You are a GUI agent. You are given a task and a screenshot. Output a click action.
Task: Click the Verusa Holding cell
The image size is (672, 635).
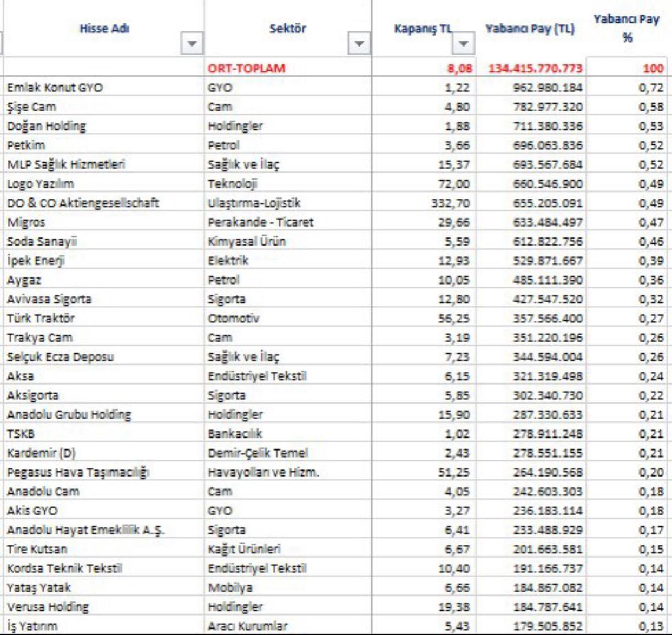(104, 607)
